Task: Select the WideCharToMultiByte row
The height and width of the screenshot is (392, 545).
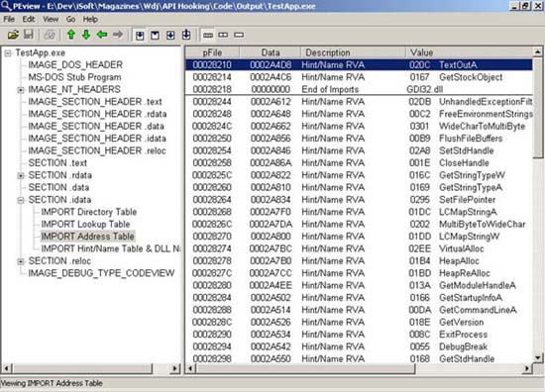Action: pos(359,126)
